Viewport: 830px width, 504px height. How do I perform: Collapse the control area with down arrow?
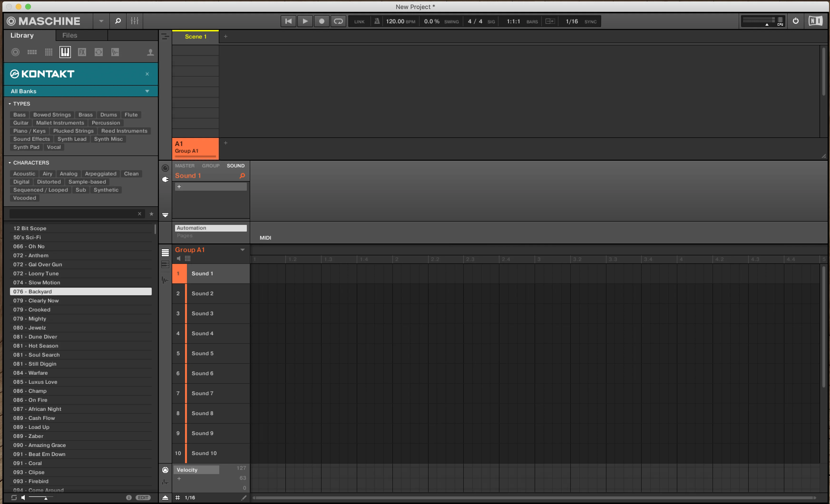(165, 215)
